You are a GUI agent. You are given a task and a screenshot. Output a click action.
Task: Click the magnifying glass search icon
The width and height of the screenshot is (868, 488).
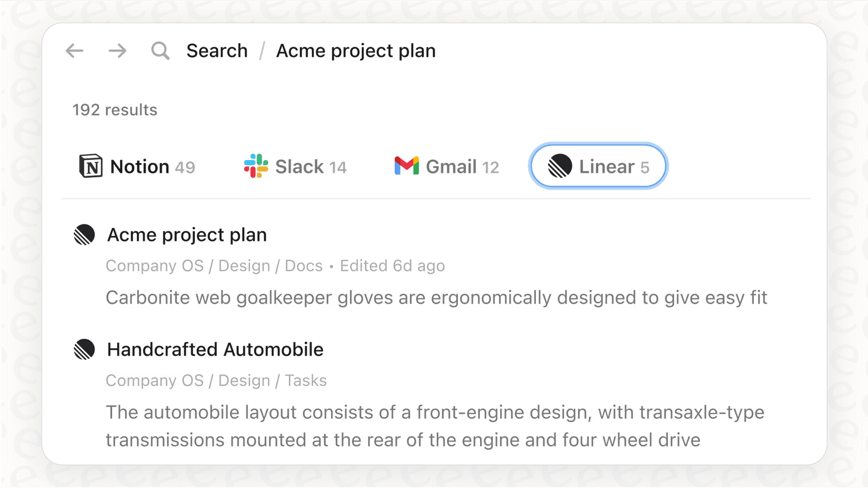tap(160, 51)
